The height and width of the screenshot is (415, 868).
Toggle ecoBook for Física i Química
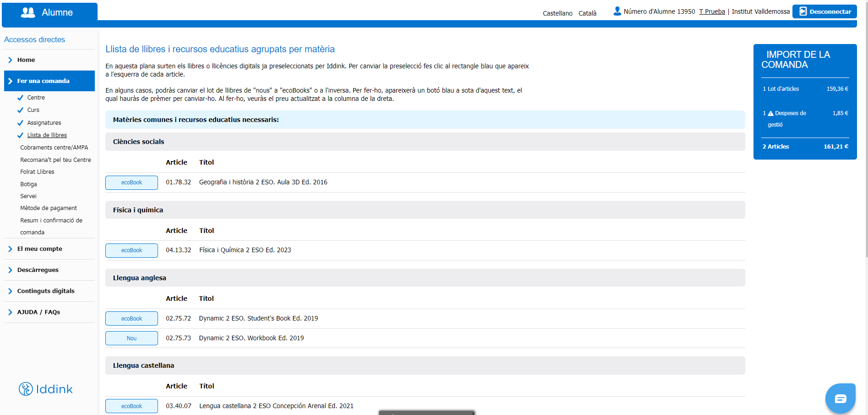point(131,250)
